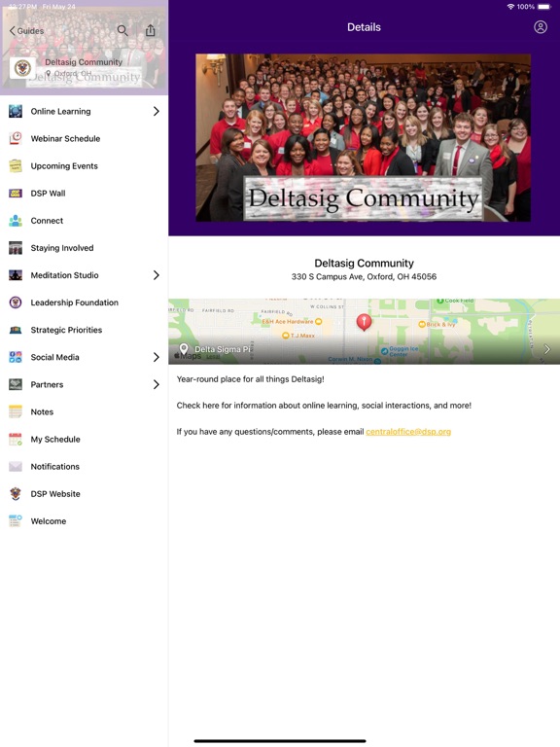The height and width of the screenshot is (747, 560).
Task: Open Notifications label
Action: point(54,467)
